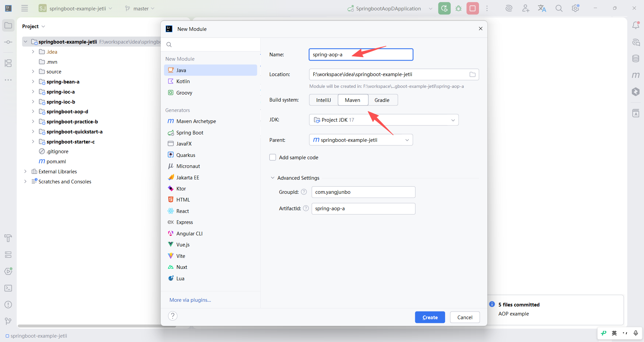Open the Notifications bell
The height and width of the screenshot is (342, 644).
[636, 25]
